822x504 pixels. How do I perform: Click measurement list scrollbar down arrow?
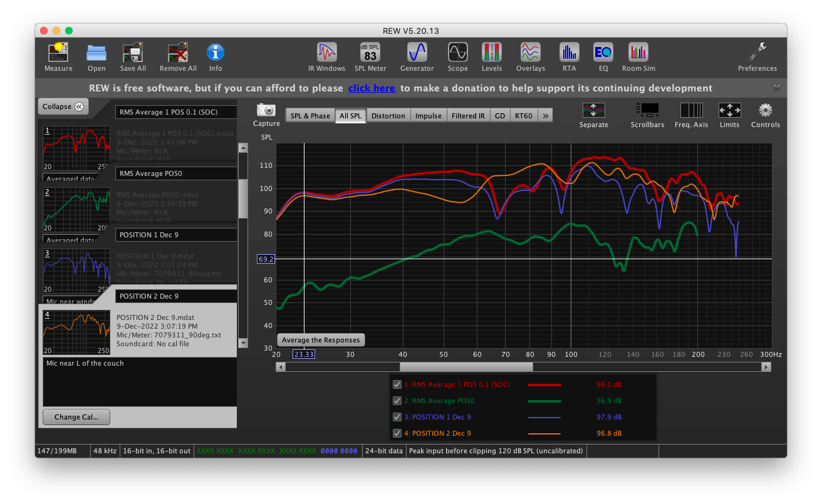pyautogui.click(x=243, y=343)
